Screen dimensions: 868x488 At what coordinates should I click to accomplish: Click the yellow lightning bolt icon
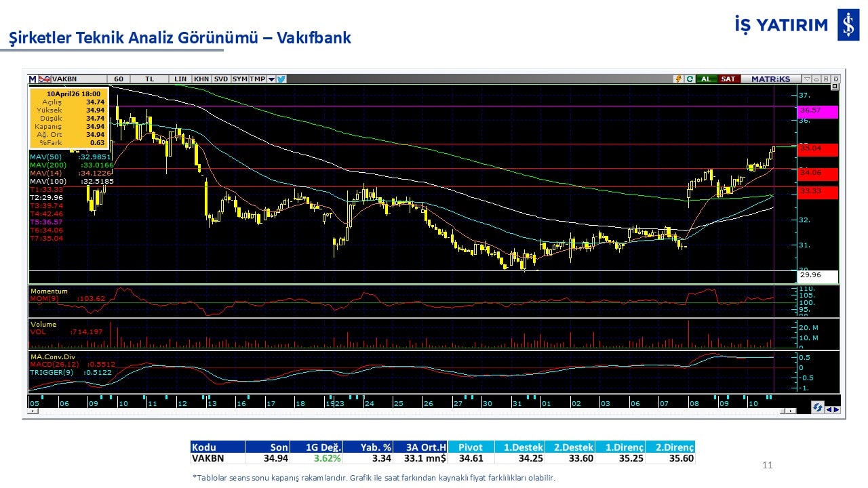678,79
